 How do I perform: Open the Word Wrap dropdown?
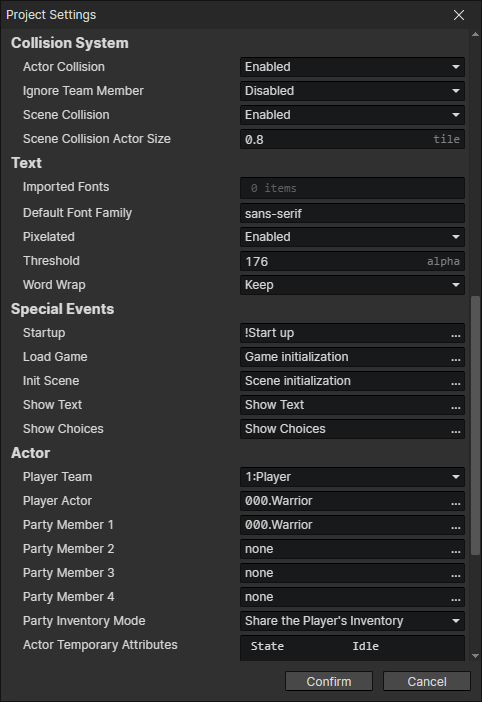(352, 285)
